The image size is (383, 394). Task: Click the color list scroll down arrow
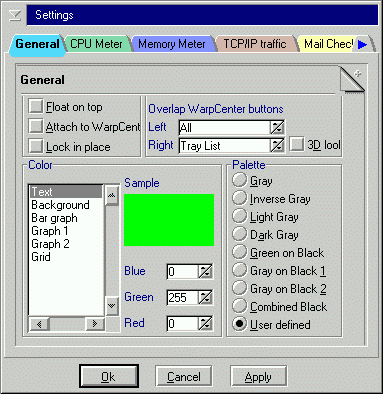112,306
